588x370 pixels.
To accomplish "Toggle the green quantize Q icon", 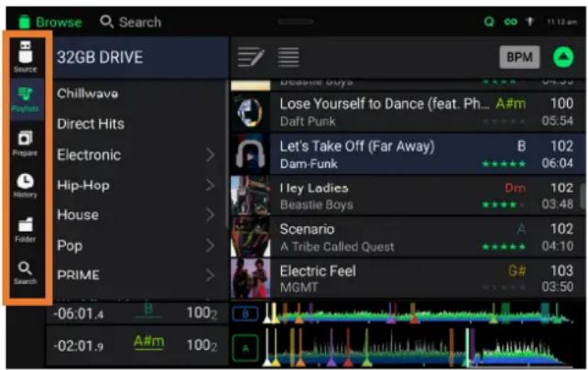I will click(488, 22).
